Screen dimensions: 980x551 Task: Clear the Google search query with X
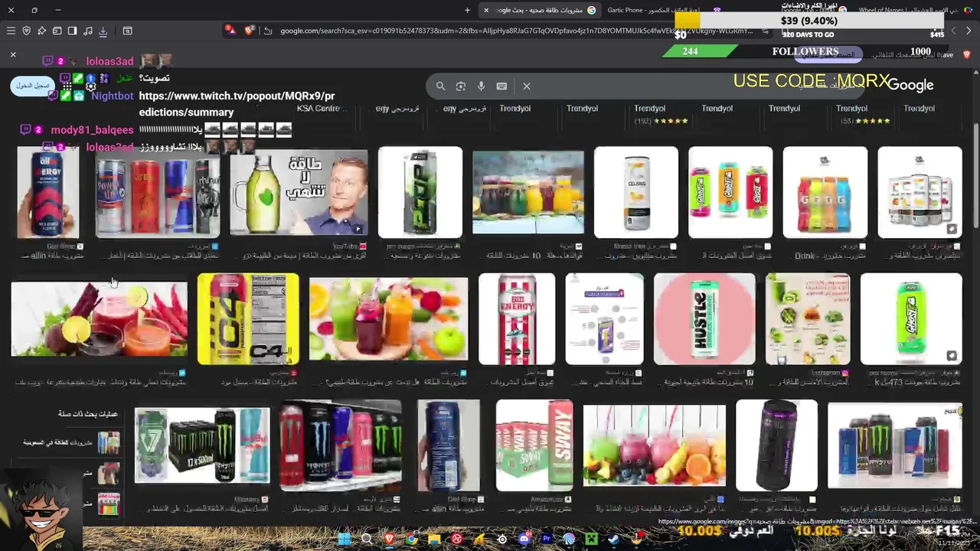527,86
